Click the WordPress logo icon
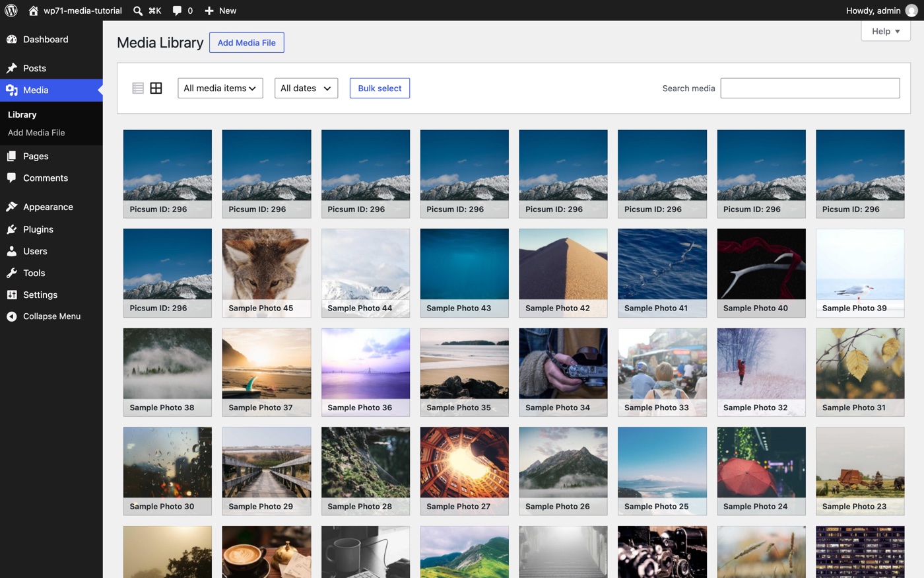 (11, 11)
